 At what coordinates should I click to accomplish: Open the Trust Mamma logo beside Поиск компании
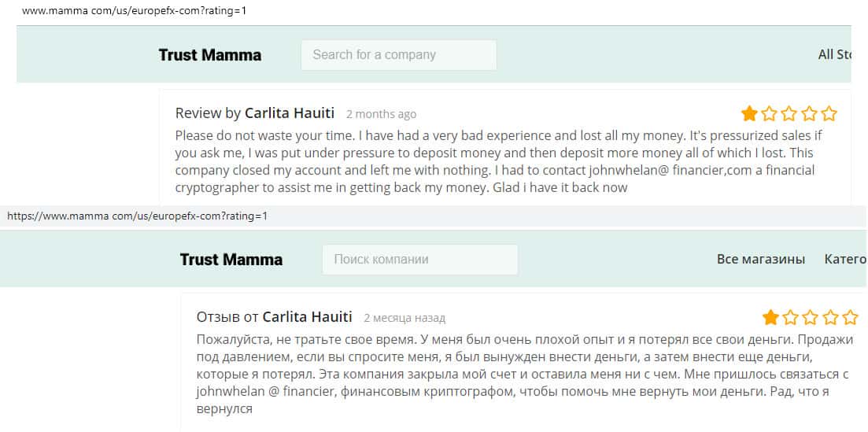(x=231, y=260)
